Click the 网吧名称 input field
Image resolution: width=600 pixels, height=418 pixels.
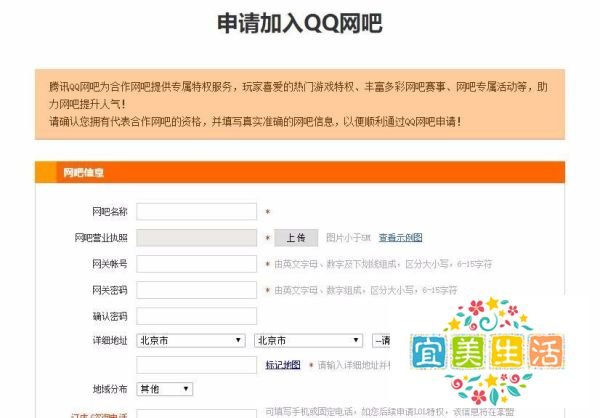pos(196,212)
